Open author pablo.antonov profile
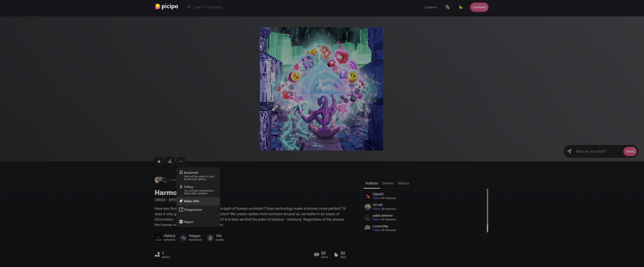This screenshot has width=644, height=267. pyautogui.click(x=383, y=215)
